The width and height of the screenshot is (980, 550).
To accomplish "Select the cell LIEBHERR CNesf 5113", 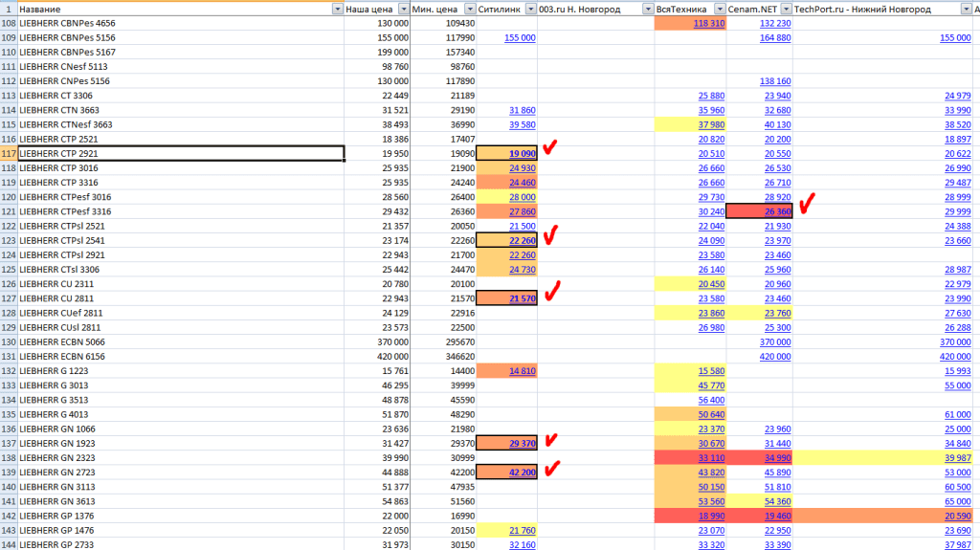I will (181, 67).
